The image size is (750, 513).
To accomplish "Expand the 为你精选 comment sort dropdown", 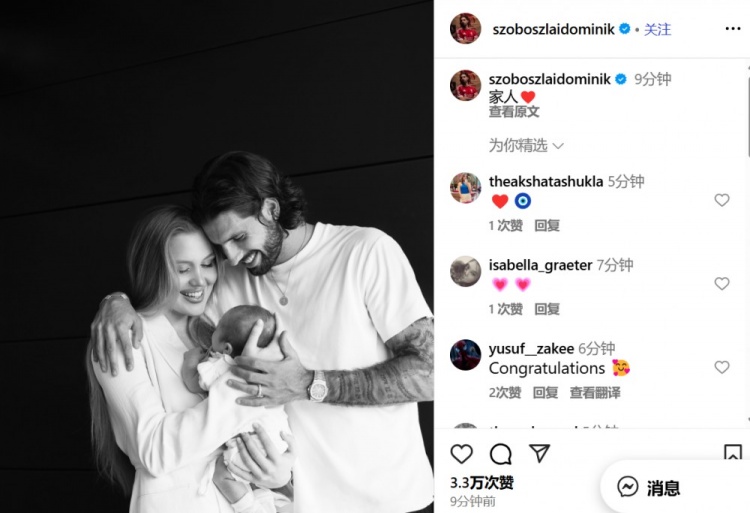I will (526, 145).
